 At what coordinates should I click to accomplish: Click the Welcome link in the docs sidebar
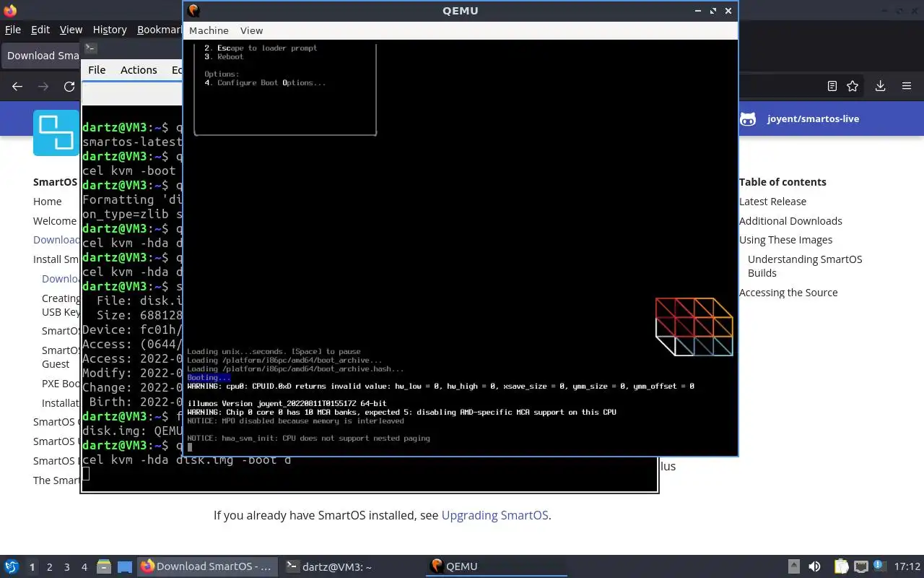pyautogui.click(x=55, y=221)
